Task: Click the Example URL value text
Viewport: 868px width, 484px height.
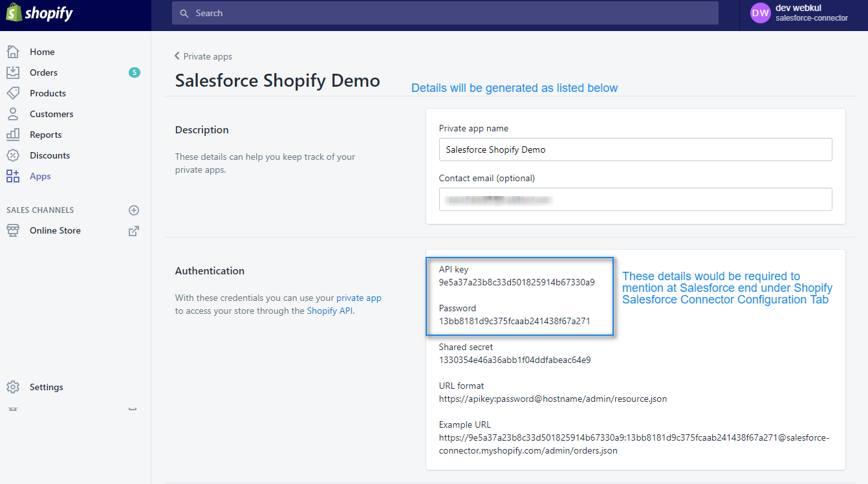Action: 634,444
